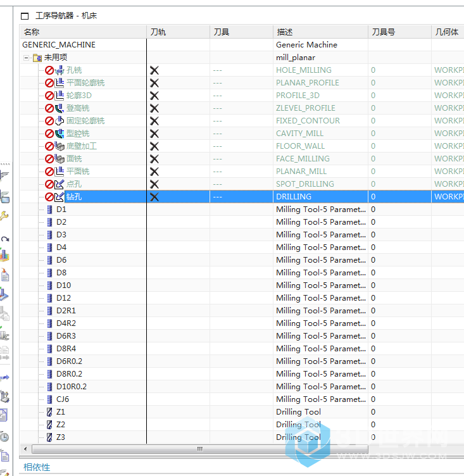This screenshot has height=476, width=464.
Task: Select the 固定轮廓铣 operation icon
Action: pos(60,121)
